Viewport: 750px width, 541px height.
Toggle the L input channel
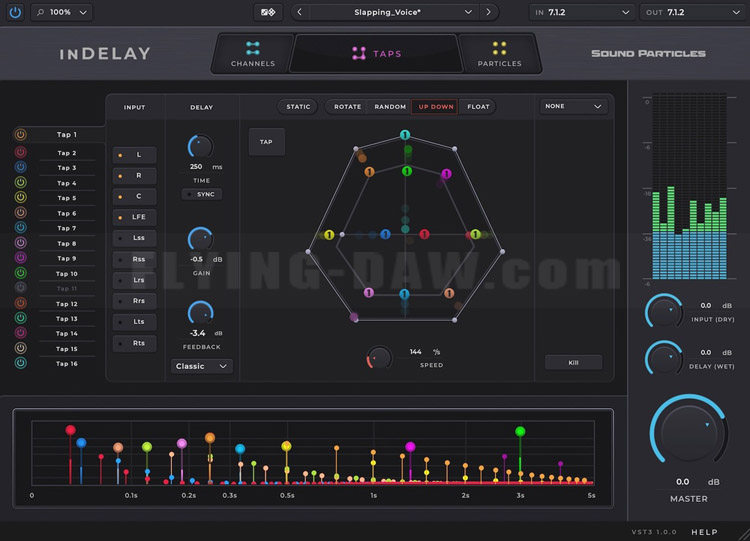134,155
